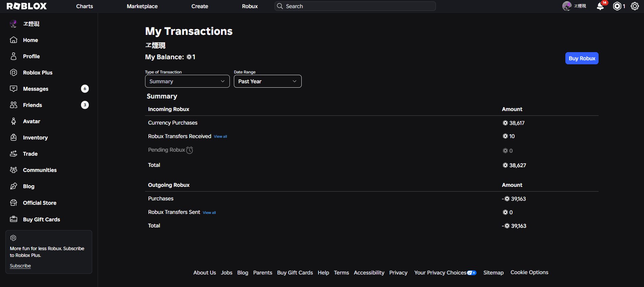The height and width of the screenshot is (287, 644).
Task: Click the Avatar figure icon
Action: coord(14,121)
